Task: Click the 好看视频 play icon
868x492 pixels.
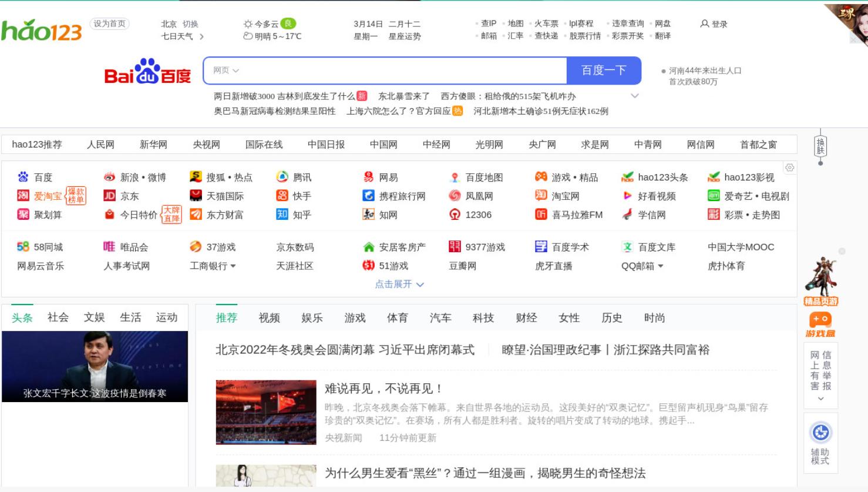Action: coord(627,196)
